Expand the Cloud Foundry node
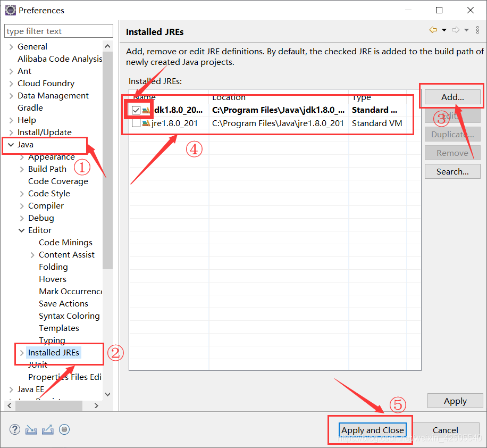Screen dimensions: 487x448 [x=11, y=84]
